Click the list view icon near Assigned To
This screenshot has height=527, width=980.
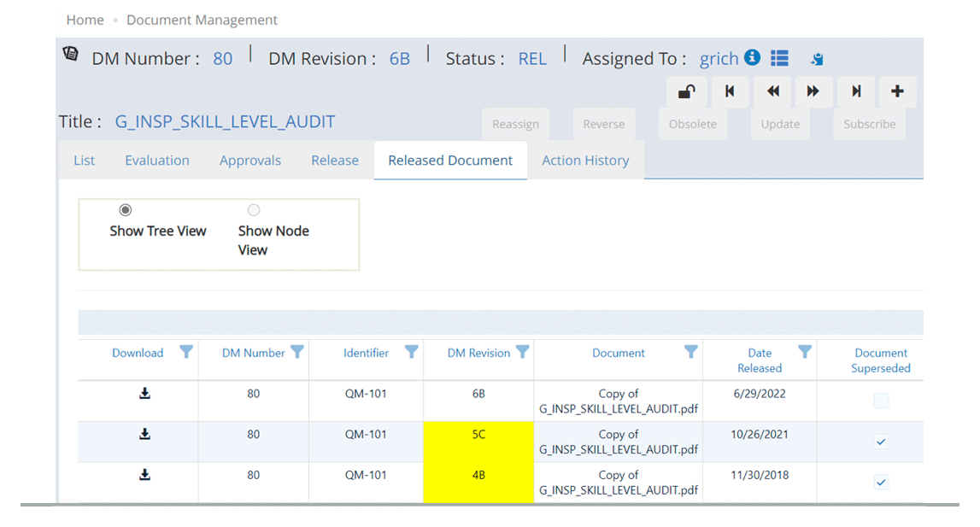[x=778, y=58]
